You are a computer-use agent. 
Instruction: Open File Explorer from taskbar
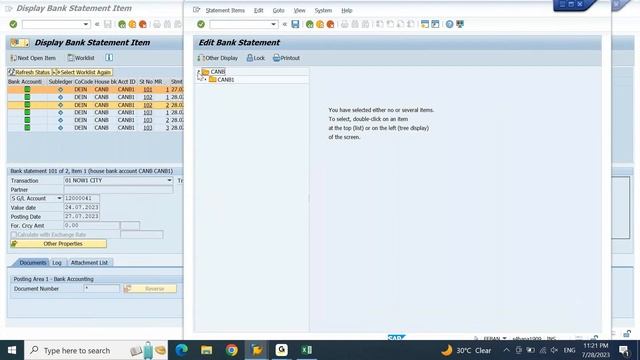click(x=207, y=350)
